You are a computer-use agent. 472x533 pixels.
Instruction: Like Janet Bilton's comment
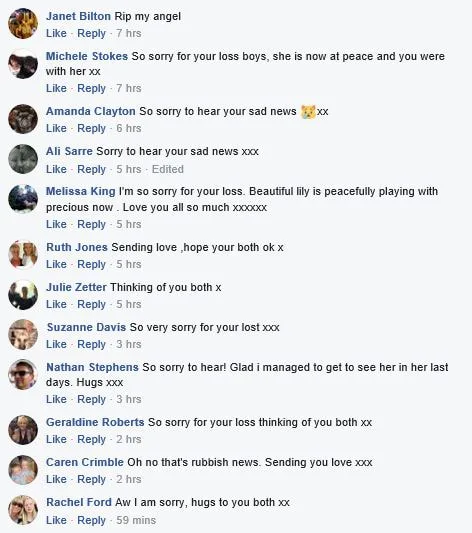56,33
